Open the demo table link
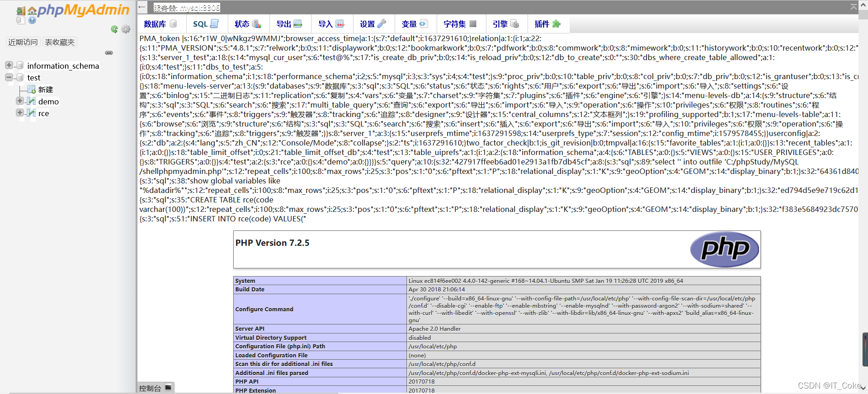The image size is (868, 394). [48, 102]
